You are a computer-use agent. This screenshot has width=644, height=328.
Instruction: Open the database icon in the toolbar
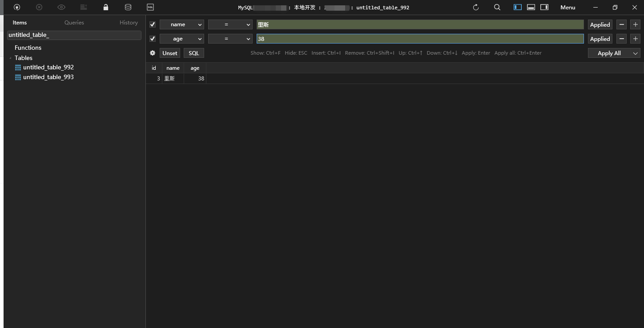coord(128,7)
